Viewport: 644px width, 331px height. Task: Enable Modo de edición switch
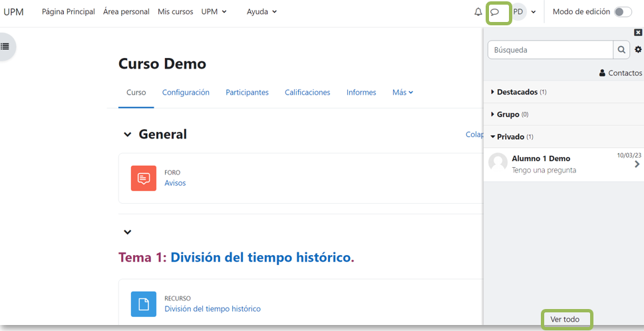[x=622, y=12]
